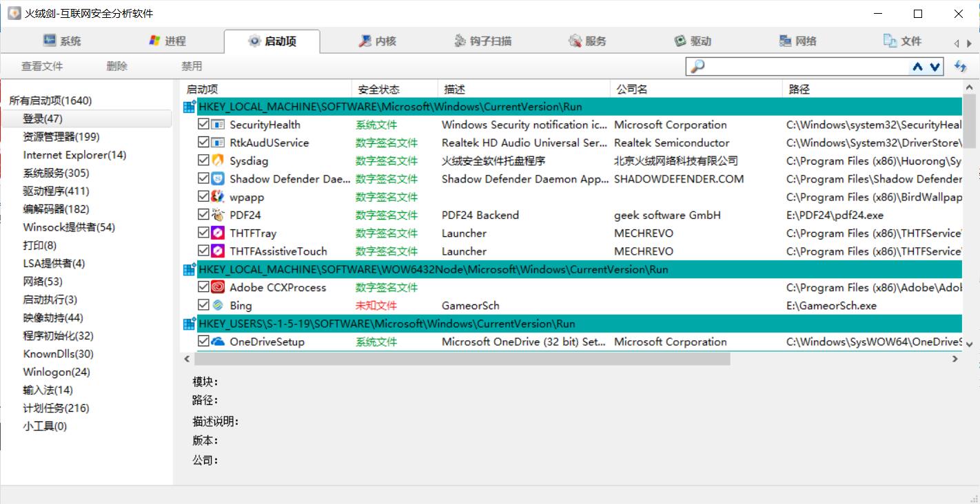Screen dimensions: 980x504
Task: Select 计划任务(216) in the left category list
Action: [x=56, y=408]
